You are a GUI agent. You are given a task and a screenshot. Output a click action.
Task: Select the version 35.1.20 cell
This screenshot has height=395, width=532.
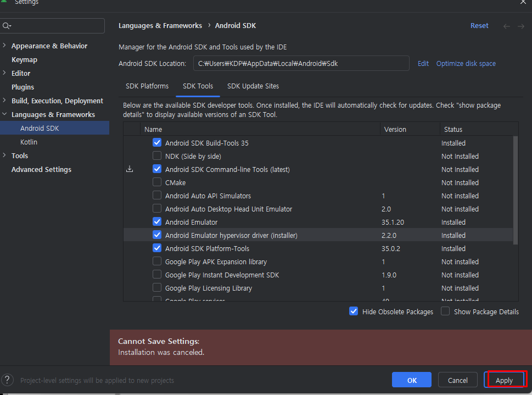[x=393, y=222]
